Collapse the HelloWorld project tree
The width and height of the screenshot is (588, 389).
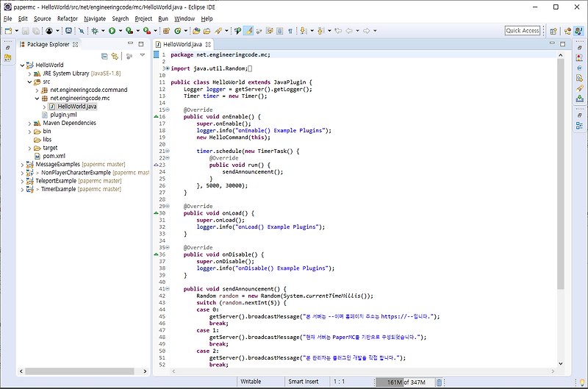[21, 65]
